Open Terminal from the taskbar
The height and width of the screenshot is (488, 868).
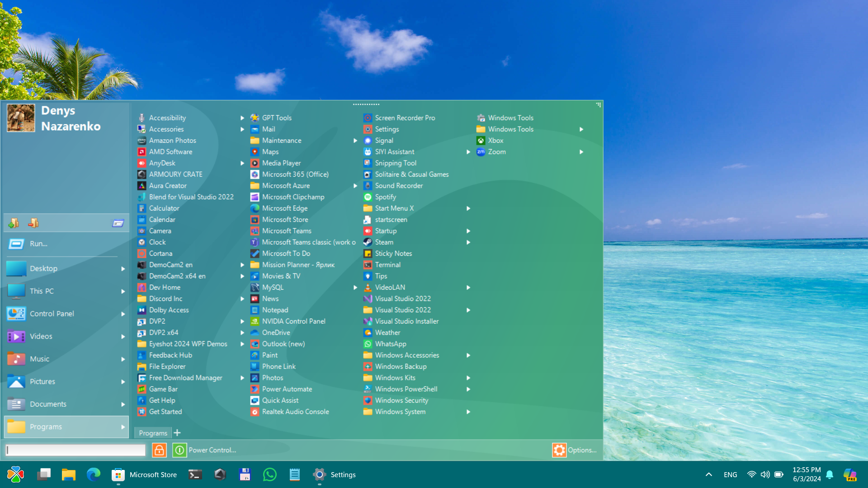pos(195,474)
